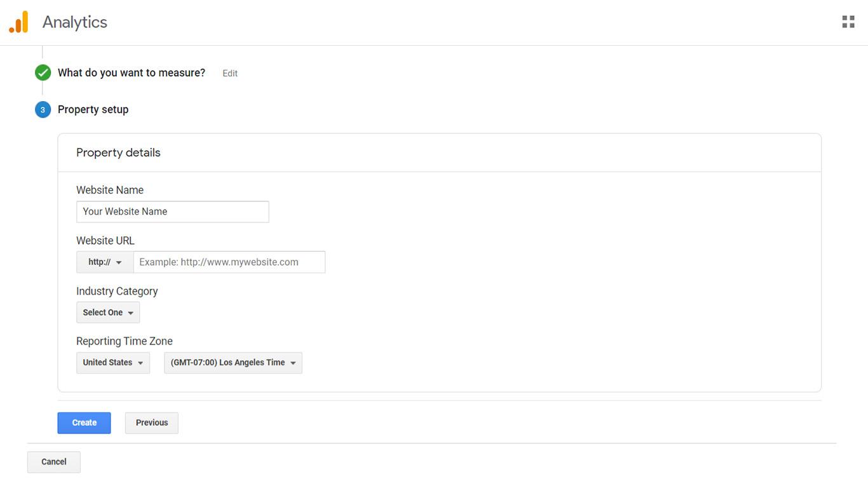Click the Google Analytics logo icon
Screen dimensions: 868x488
point(18,22)
